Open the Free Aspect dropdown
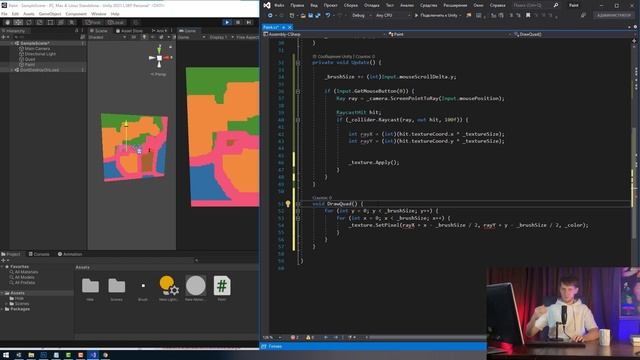 pyautogui.click(x=247, y=37)
